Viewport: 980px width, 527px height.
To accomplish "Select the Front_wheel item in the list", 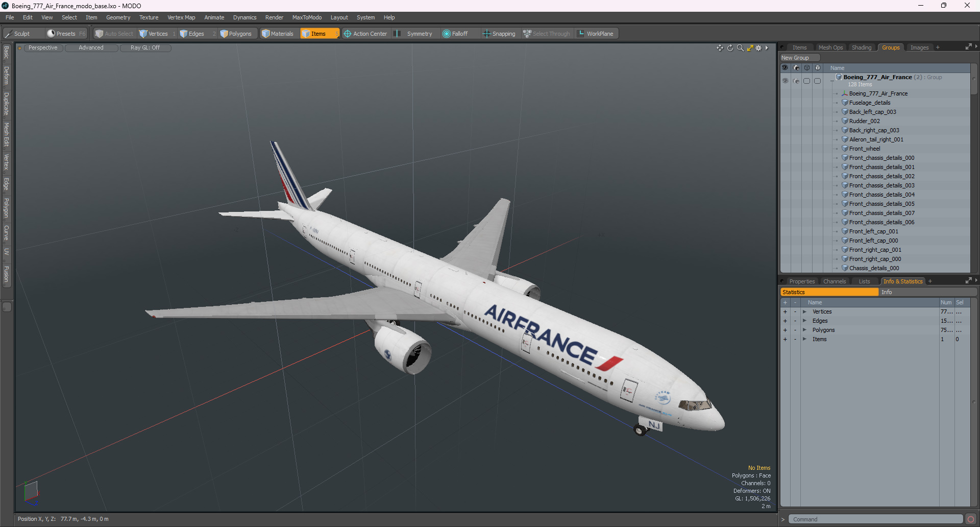I will click(864, 149).
